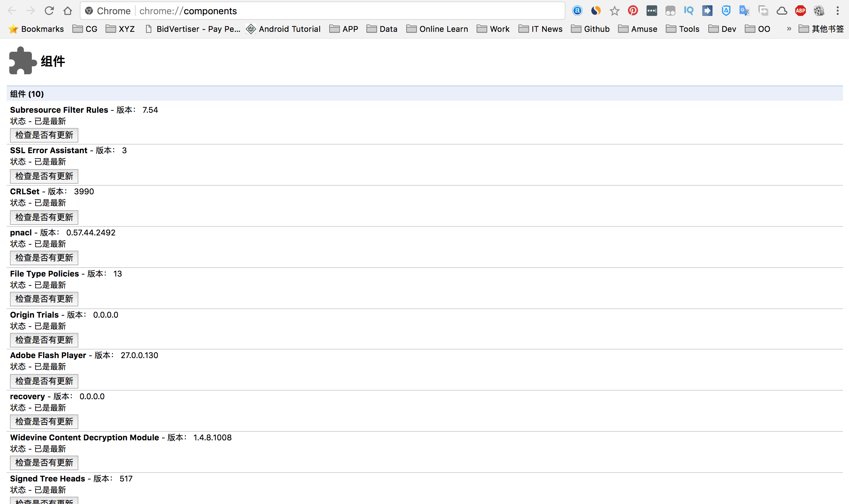Click the Widevine version 1.4.8.1008
The width and height of the screenshot is (849, 504).
pos(212,437)
